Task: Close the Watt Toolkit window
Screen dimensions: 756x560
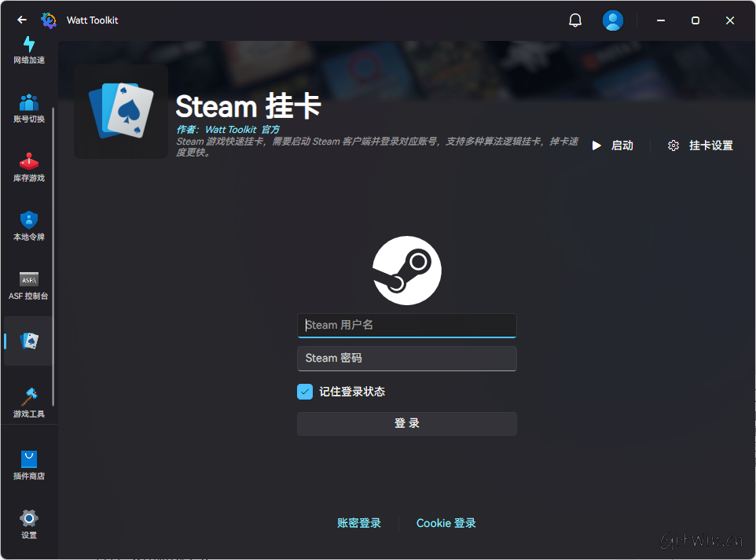Action: click(x=730, y=20)
